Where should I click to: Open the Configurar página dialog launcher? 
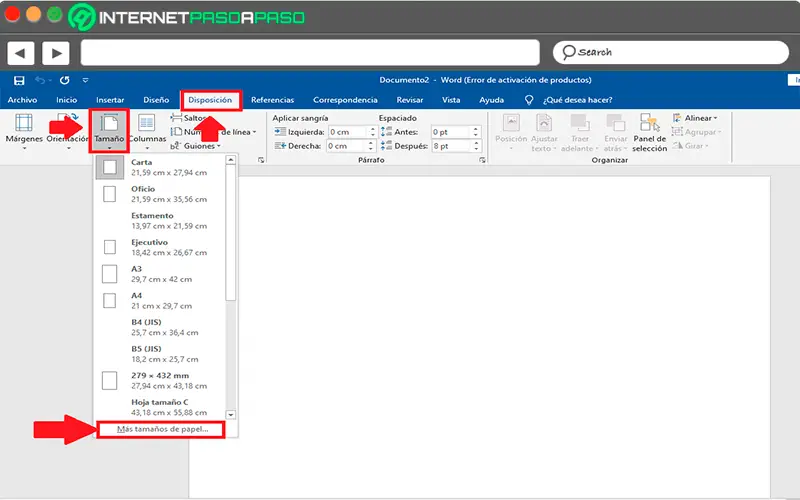point(261,160)
